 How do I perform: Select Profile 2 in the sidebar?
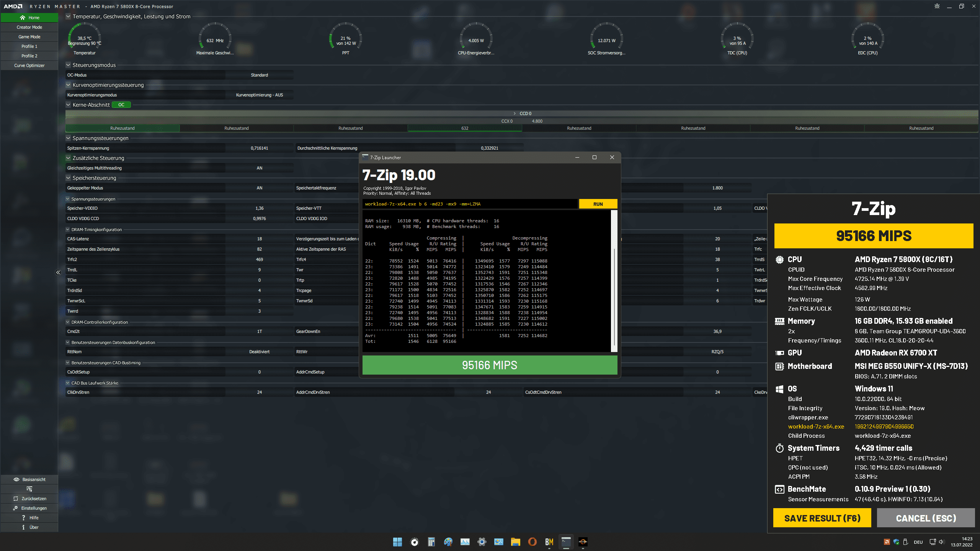(x=29, y=56)
